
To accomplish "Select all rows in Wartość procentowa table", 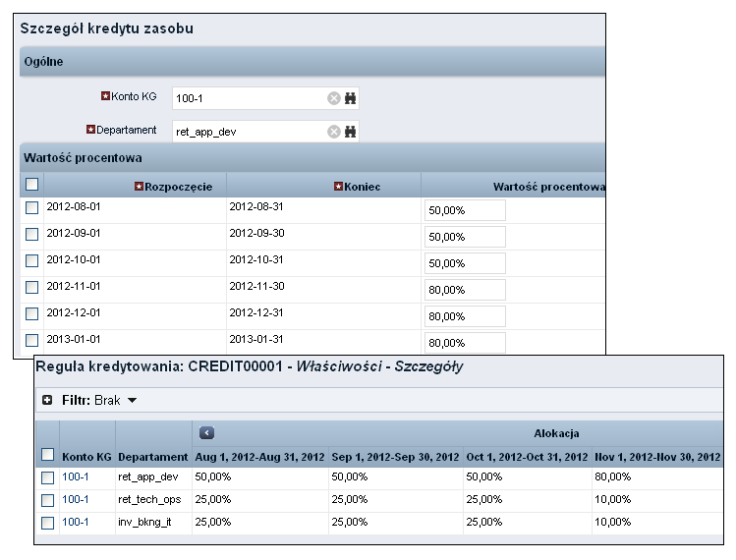I will pos(31,184).
